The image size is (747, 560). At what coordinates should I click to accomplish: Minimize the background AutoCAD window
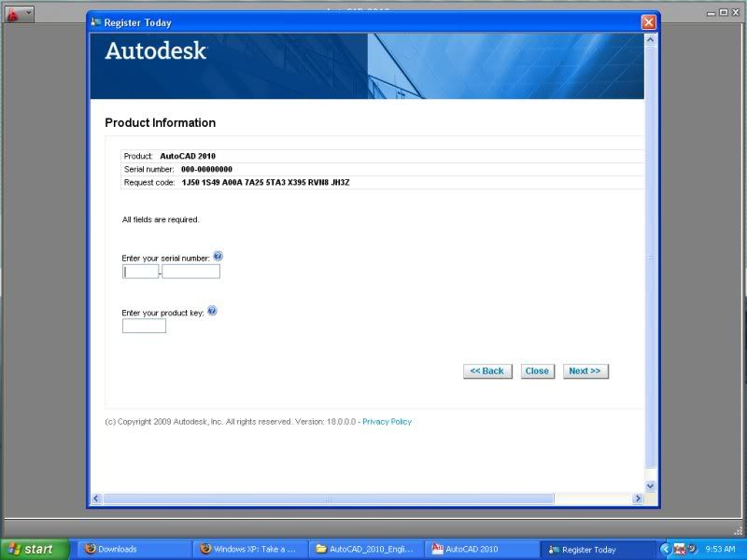pos(712,13)
